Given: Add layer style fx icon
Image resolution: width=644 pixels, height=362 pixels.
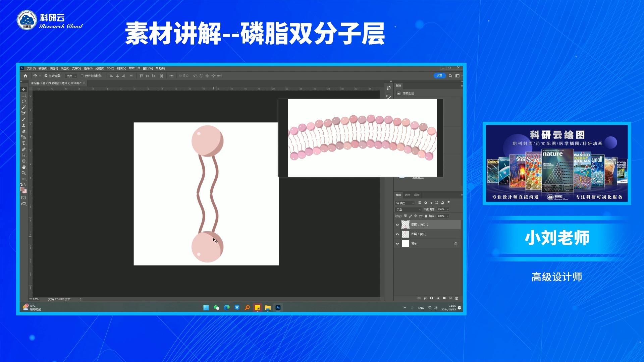Looking at the screenshot, I should coord(425,298).
